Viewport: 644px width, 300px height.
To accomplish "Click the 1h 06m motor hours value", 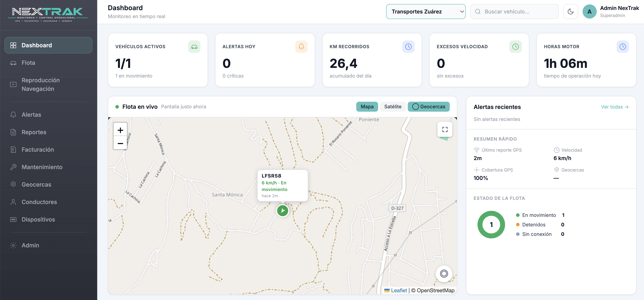I will (x=565, y=63).
